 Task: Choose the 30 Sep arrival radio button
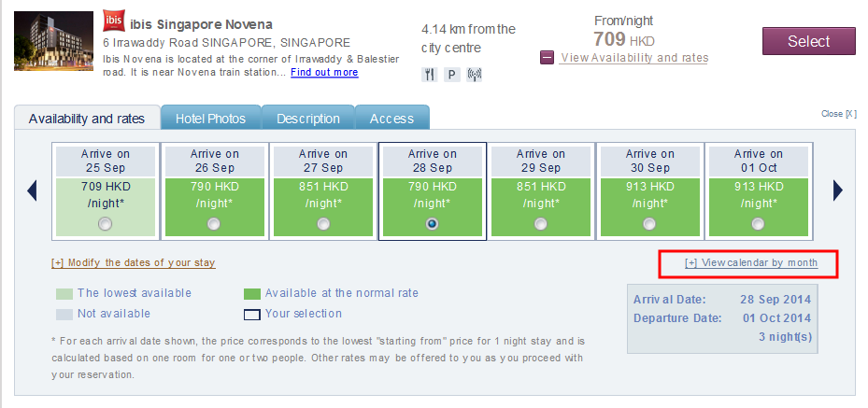(x=648, y=223)
